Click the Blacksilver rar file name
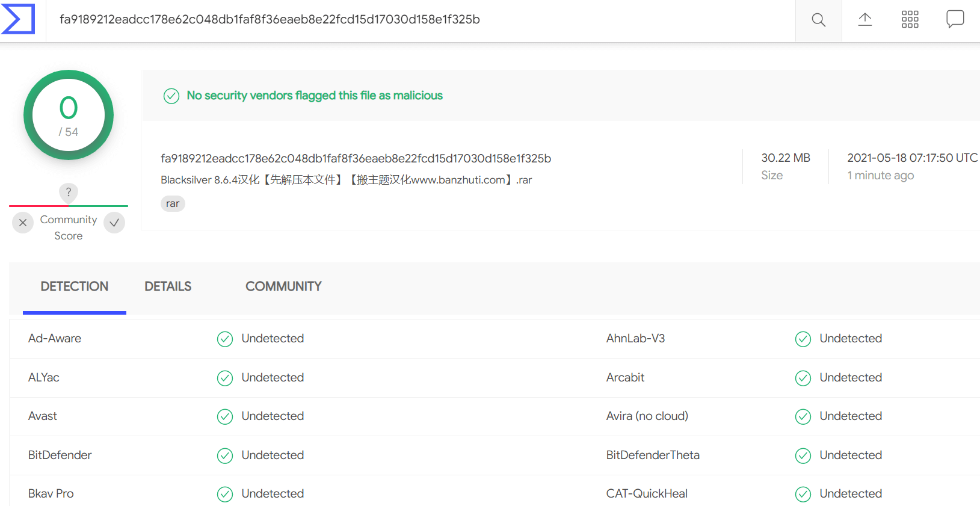980x506 pixels. point(347,180)
